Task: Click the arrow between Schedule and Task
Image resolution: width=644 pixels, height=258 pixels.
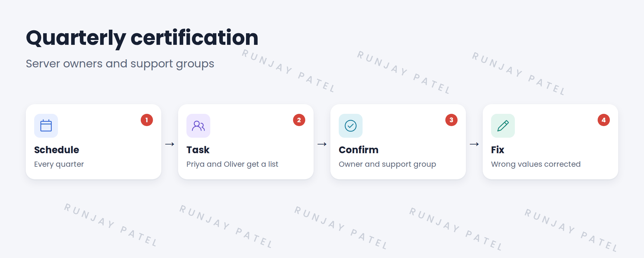Action: [170, 144]
